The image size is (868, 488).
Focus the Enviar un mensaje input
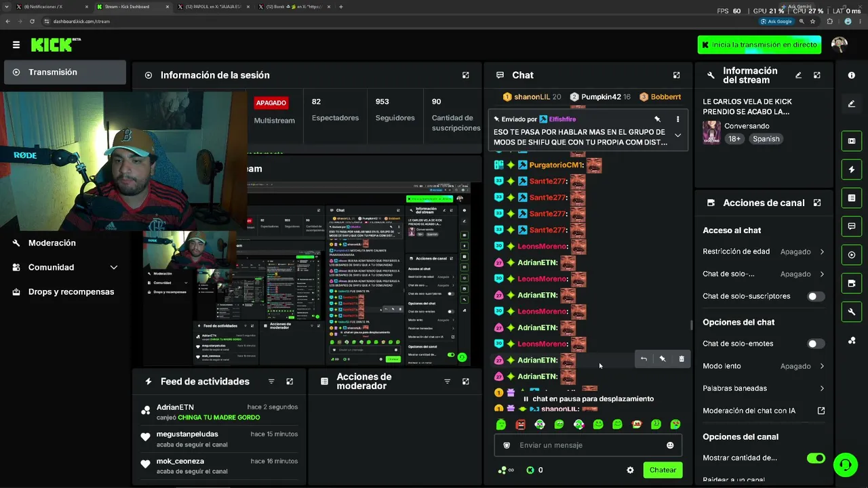coord(587,445)
